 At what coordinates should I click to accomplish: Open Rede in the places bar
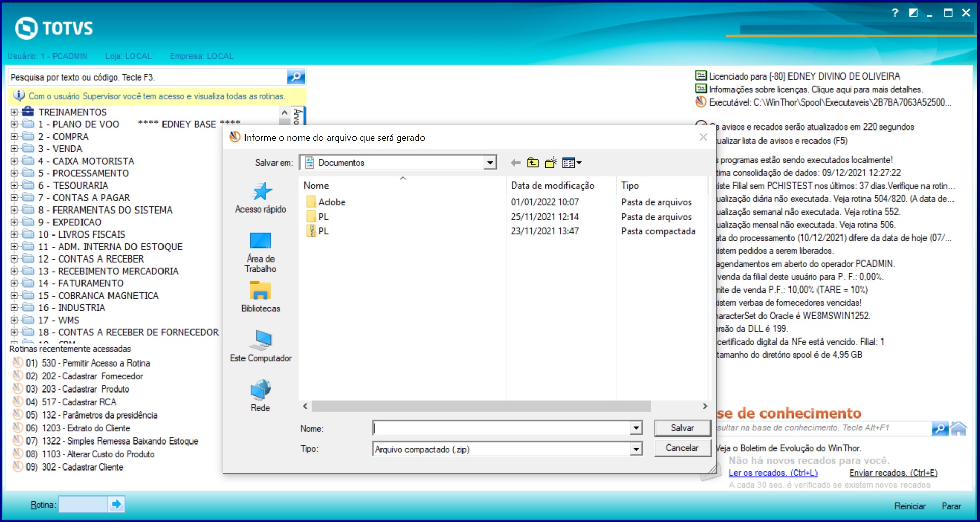click(261, 396)
